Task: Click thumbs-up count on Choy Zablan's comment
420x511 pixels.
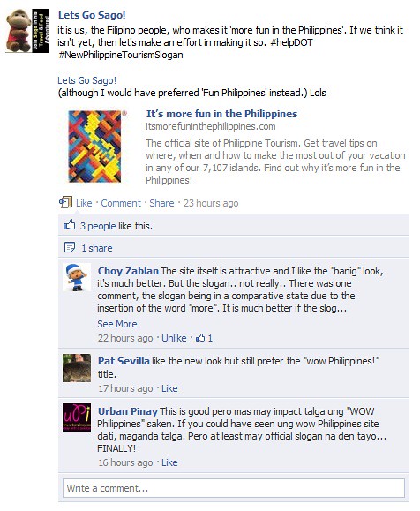Action: tap(205, 338)
